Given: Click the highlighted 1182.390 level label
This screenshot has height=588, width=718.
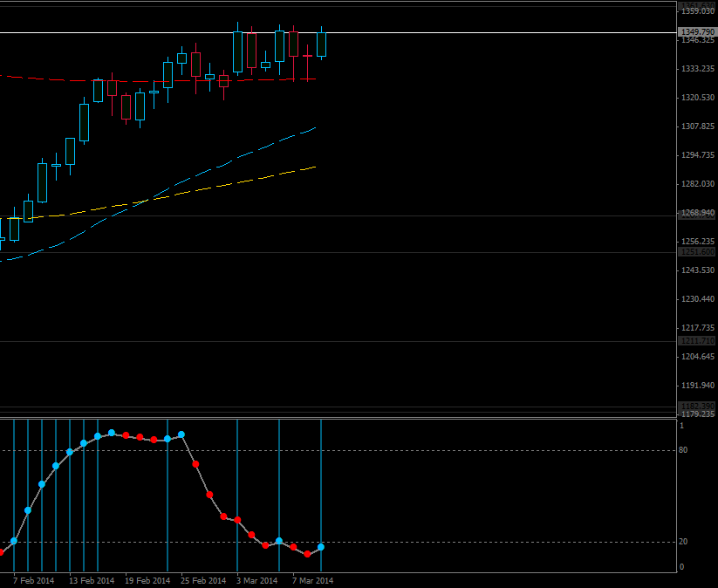Looking at the screenshot, I should click(x=697, y=407).
